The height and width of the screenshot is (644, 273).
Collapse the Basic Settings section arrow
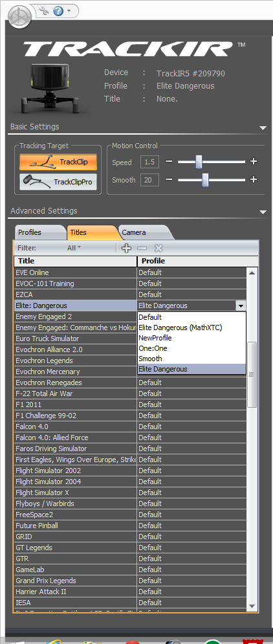(263, 128)
